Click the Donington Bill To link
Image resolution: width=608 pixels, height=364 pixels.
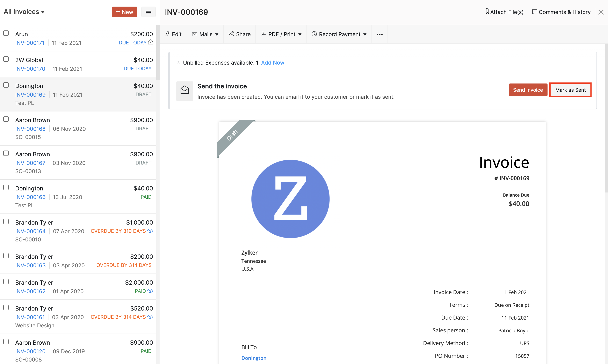coord(254,358)
